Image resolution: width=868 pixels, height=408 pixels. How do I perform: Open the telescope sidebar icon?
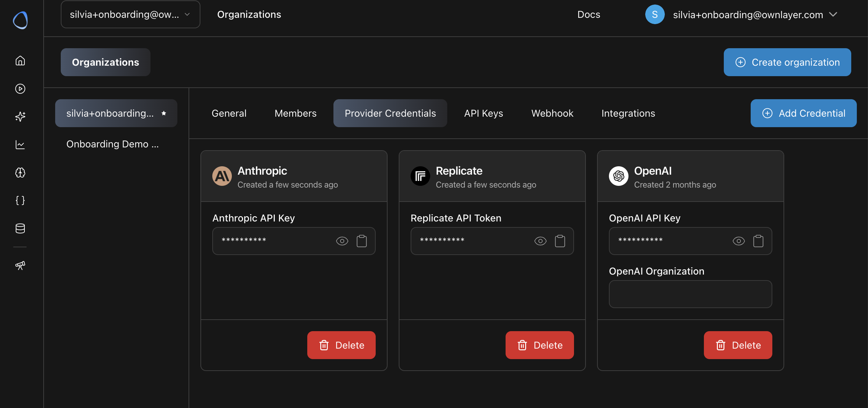(x=20, y=266)
